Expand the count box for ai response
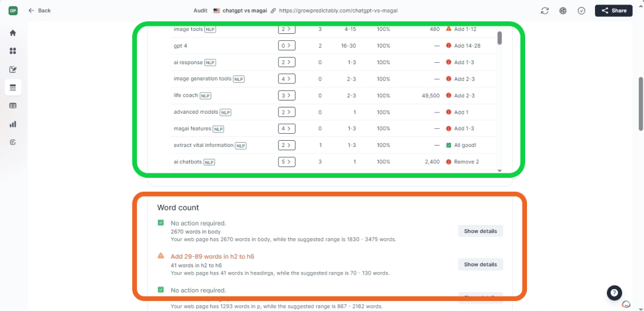 [x=286, y=62]
